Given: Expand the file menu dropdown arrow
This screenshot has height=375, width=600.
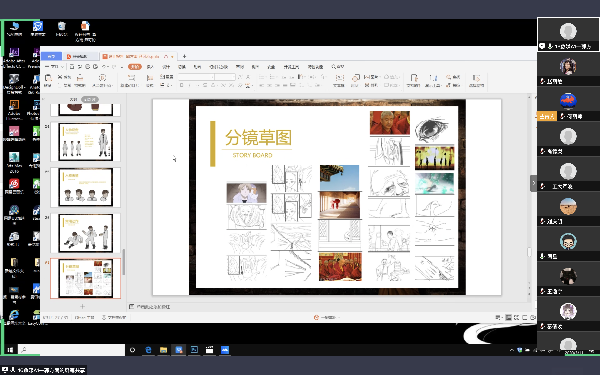Looking at the screenshot, I should (62, 67).
